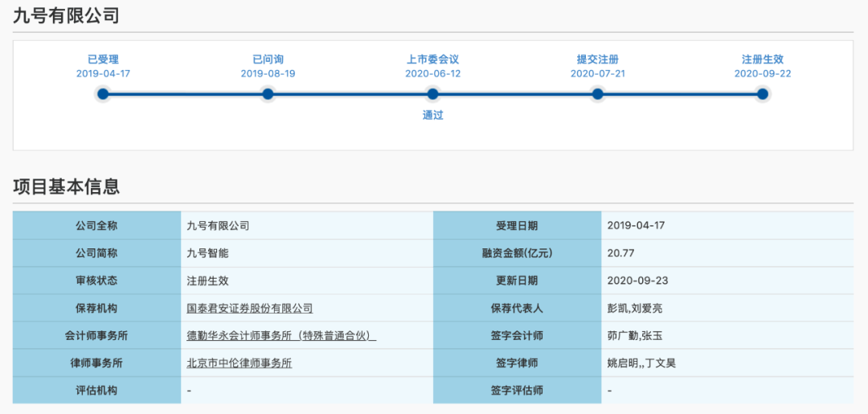Select the 融资金额 value 20.77
868x414 pixels.
click(620, 253)
